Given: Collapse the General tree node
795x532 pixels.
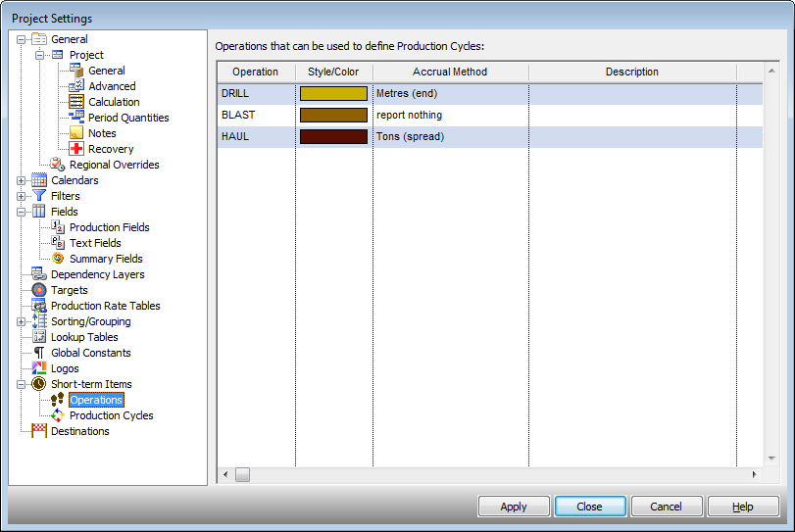Looking at the screenshot, I should pos(23,39).
